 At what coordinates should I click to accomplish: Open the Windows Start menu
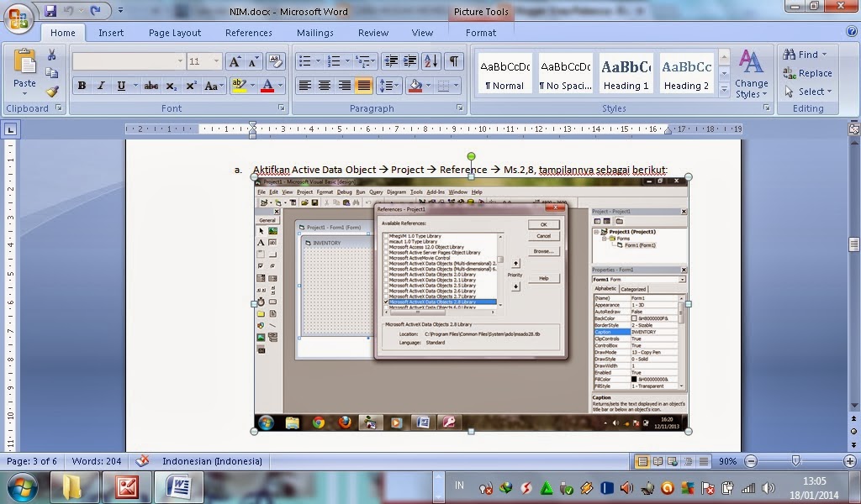point(23,487)
